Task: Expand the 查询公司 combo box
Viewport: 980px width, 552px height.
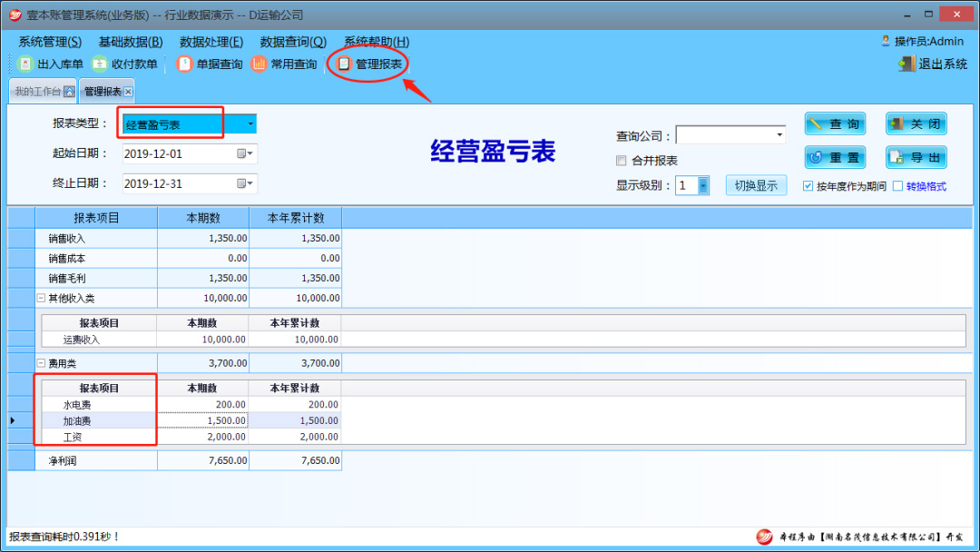Action: pyautogui.click(x=779, y=135)
